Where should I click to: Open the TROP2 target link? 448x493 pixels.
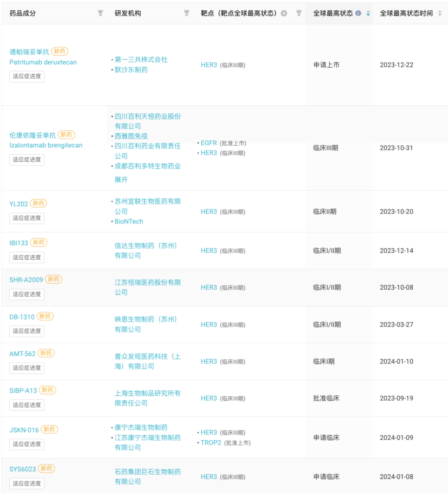point(211,443)
